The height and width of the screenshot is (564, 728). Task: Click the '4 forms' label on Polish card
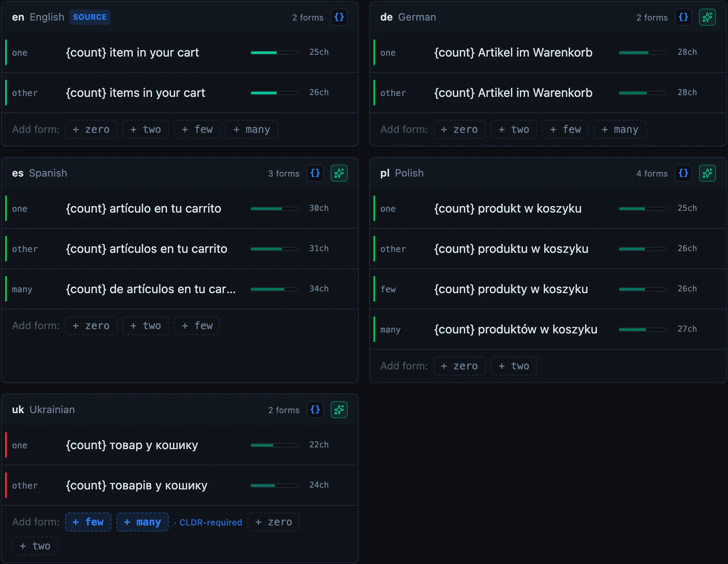652,173
